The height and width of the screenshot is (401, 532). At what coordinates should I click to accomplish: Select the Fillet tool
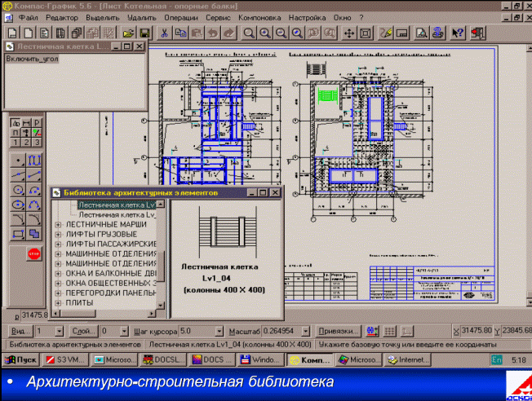(34, 219)
